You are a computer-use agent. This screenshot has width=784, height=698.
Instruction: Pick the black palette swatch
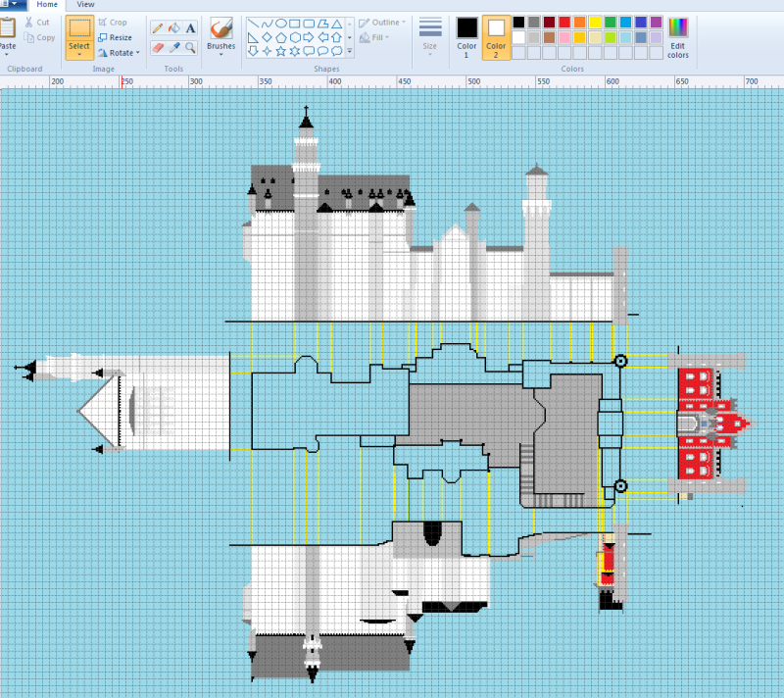519,22
